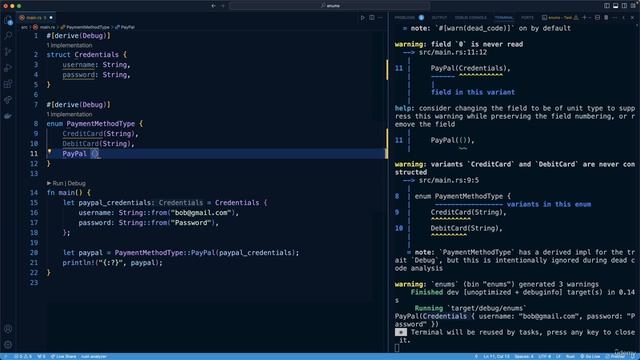Click on 'println!' on line 21
Viewport: 640px width, 360px height.
[78, 263]
